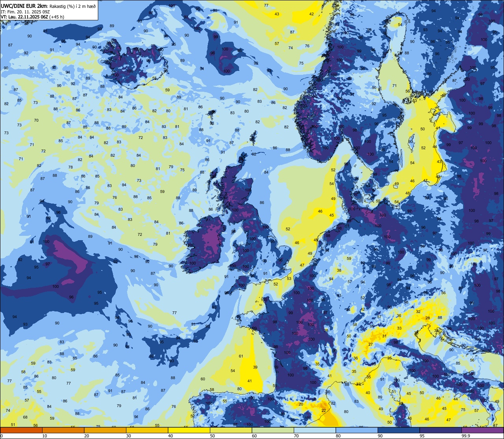Click the humidity value '32' on the map

[x=418, y=311]
